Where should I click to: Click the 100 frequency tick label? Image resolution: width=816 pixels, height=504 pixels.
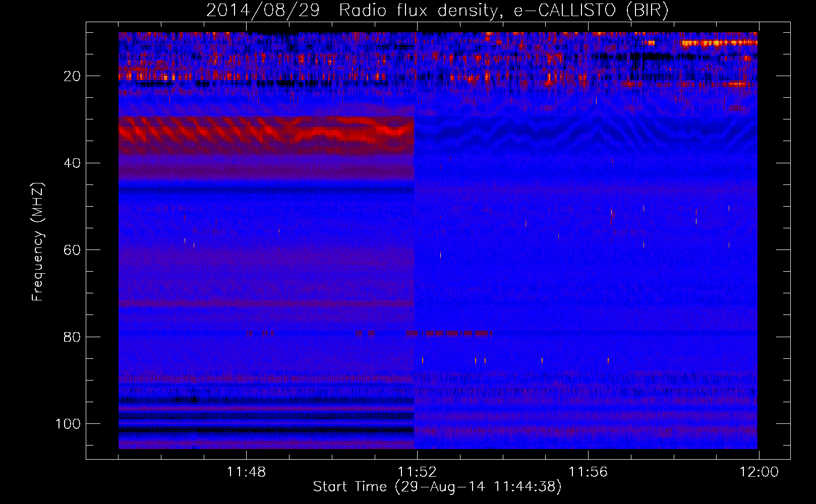[68, 424]
